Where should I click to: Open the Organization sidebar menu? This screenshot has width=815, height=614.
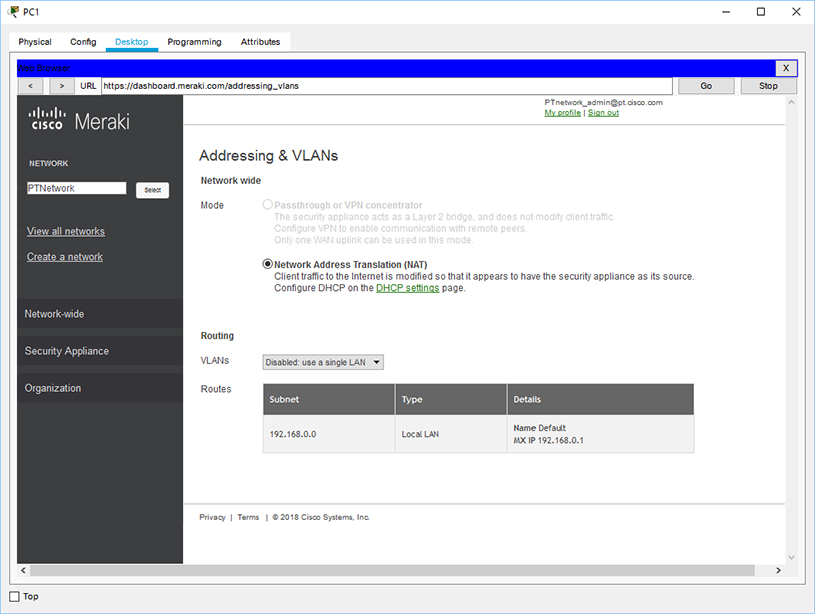[x=100, y=388]
